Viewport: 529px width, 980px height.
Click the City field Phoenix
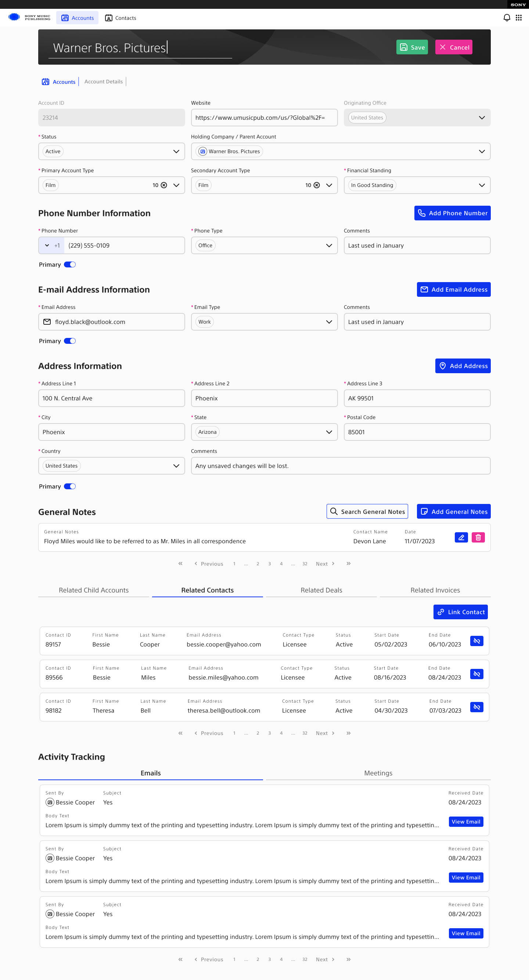pos(112,432)
